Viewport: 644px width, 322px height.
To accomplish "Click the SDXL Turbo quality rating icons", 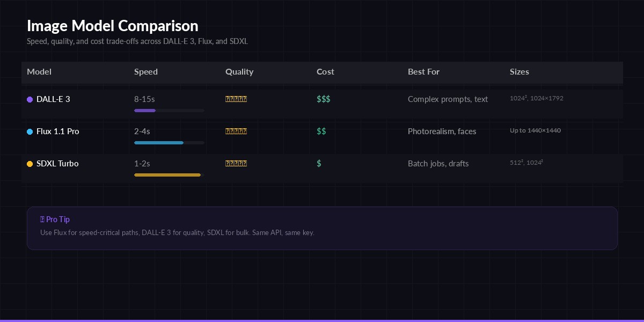I will (236, 163).
